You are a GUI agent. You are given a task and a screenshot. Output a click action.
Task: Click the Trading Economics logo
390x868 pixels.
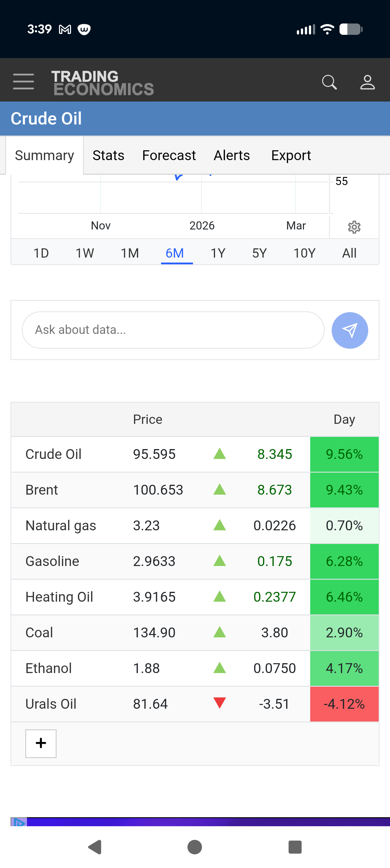[102, 83]
